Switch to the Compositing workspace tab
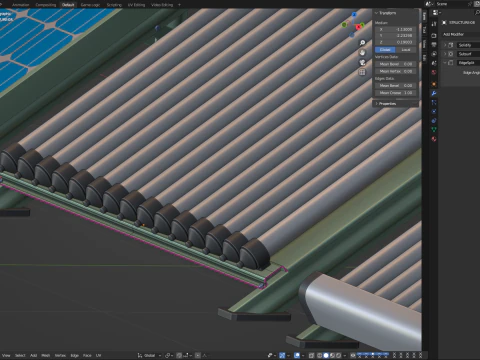480x360 pixels. (x=46, y=5)
